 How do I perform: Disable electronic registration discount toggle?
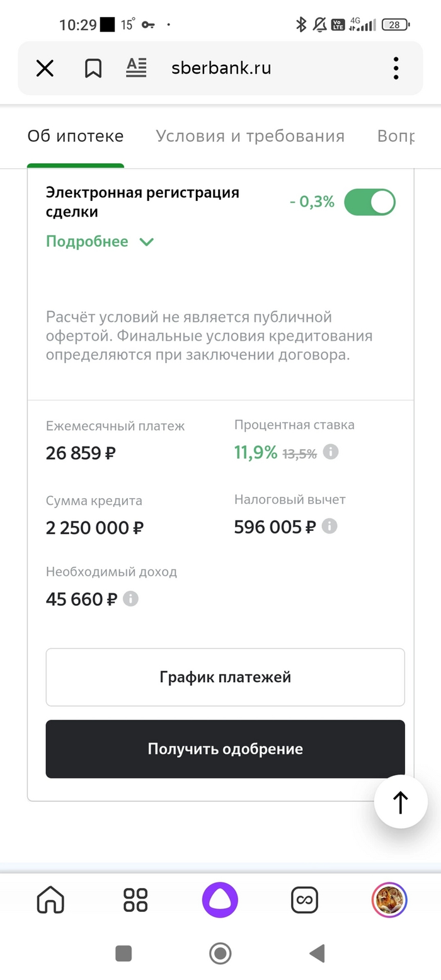370,202
